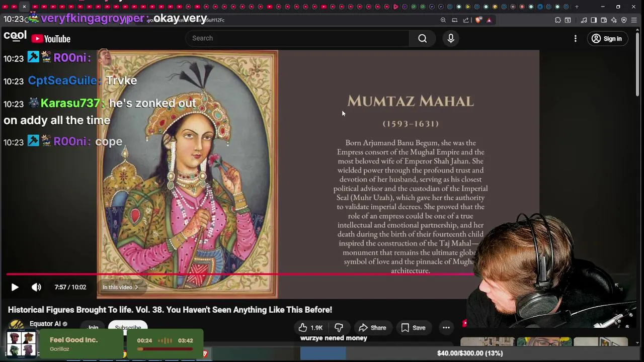
Task: Click the YouTube search field
Action: [x=297, y=38]
